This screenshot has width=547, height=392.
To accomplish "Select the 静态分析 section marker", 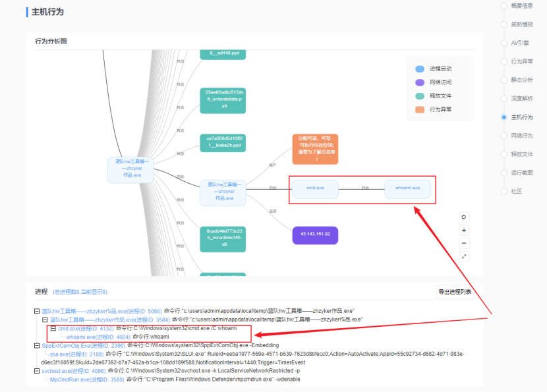I will (x=504, y=80).
